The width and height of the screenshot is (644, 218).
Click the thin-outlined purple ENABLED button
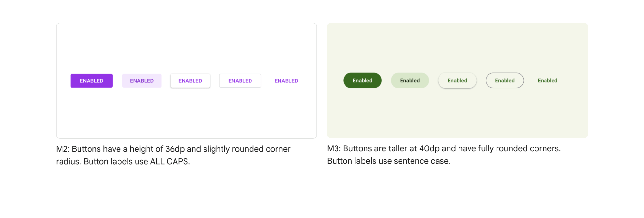pyautogui.click(x=240, y=81)
